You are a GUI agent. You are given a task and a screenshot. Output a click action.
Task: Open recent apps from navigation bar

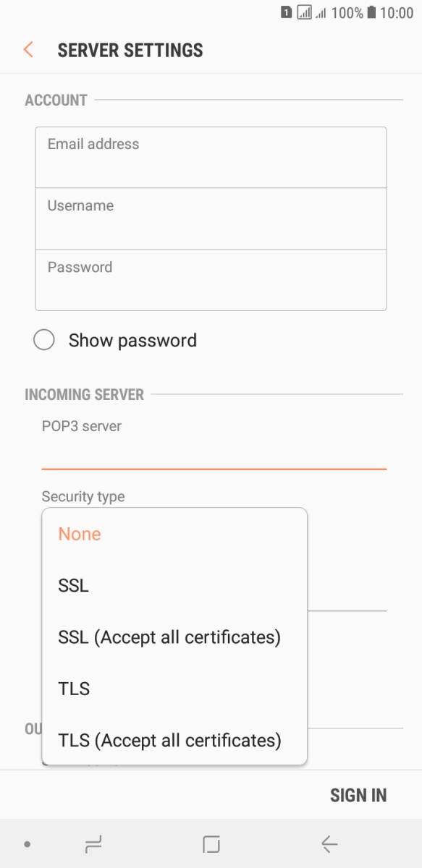[x=93, y=843]
